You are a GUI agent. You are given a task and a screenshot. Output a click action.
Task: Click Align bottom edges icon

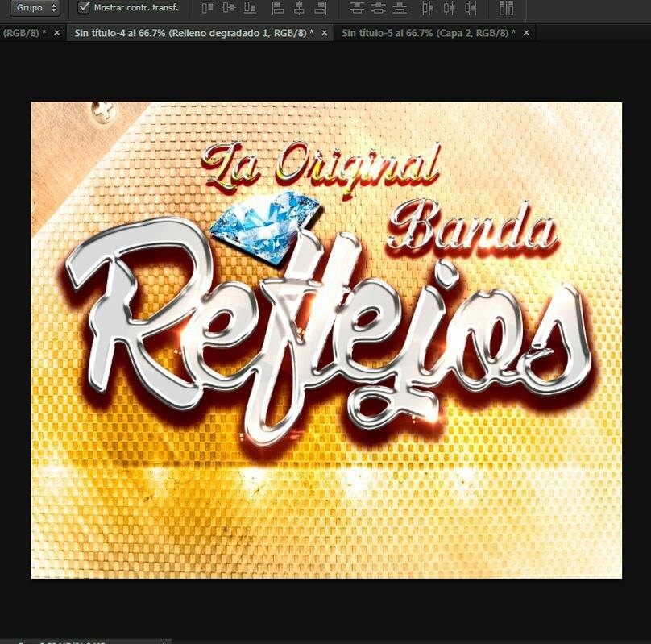(x=250, y=7)
